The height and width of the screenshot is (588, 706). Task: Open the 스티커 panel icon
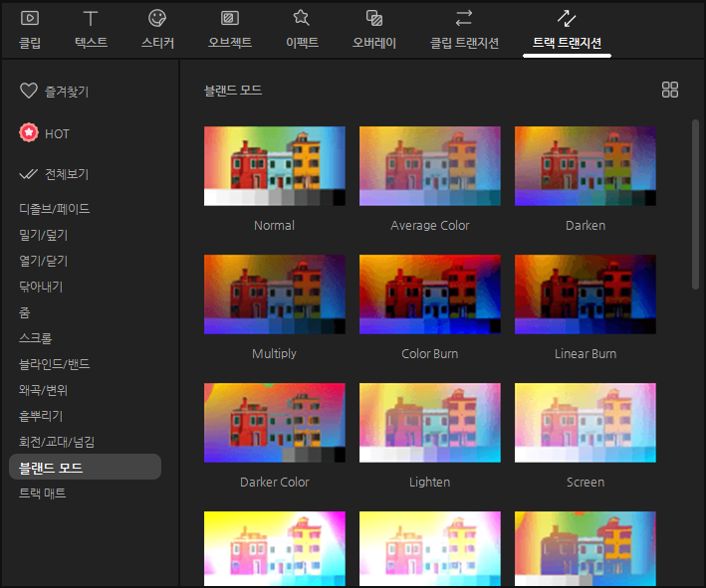tap(157, 18)
